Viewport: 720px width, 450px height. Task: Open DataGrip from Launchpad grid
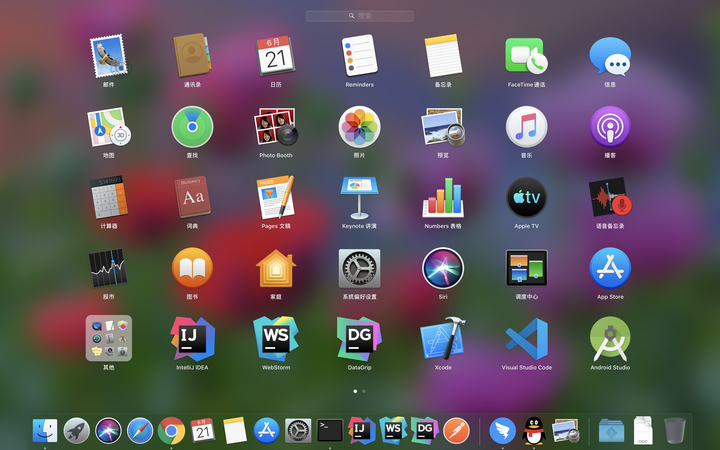[x=360, y=339]
